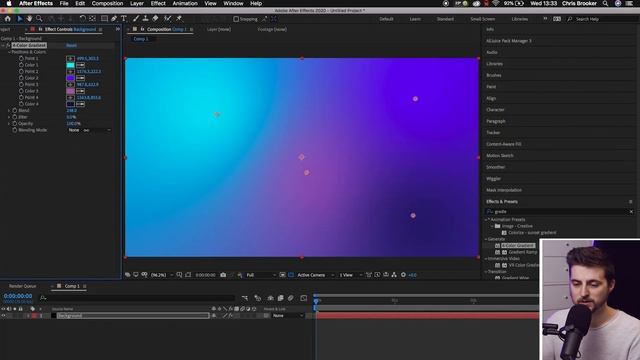Open the Motion Sketch panel
Viewport: 640px width, 360px height.
500,156
